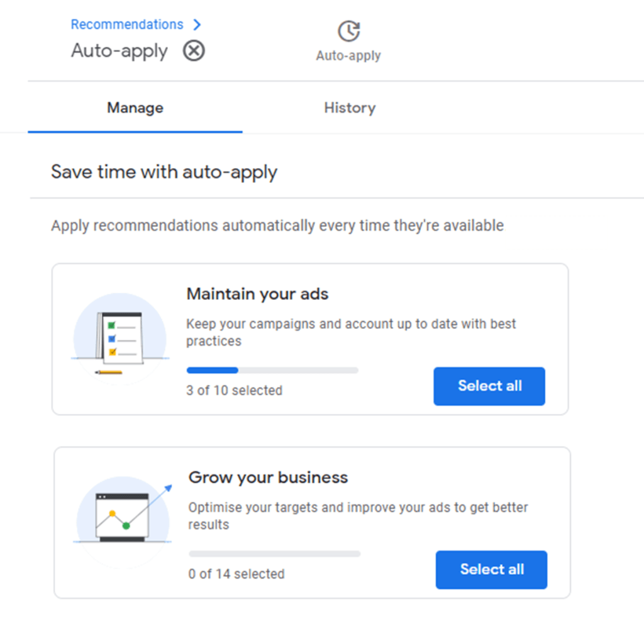Click the circled X beside Auto-apply heading
644x644 pixels.
coord(193,51)
